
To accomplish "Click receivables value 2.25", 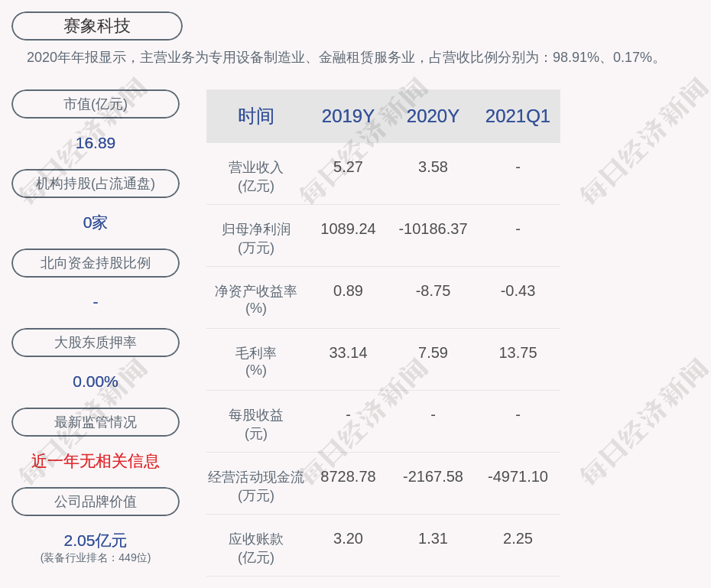I will [518, 538].
